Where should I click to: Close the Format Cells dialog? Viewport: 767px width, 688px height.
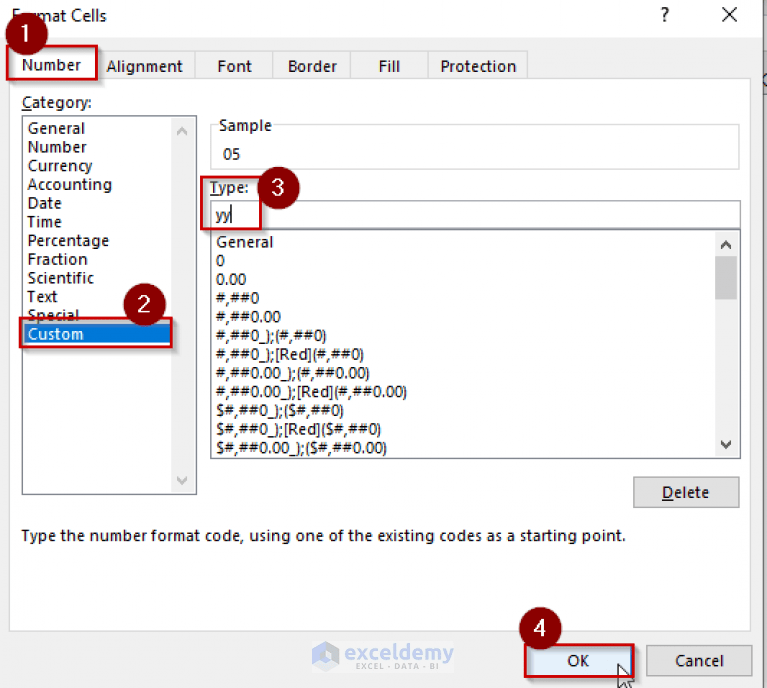pos(729,15)
